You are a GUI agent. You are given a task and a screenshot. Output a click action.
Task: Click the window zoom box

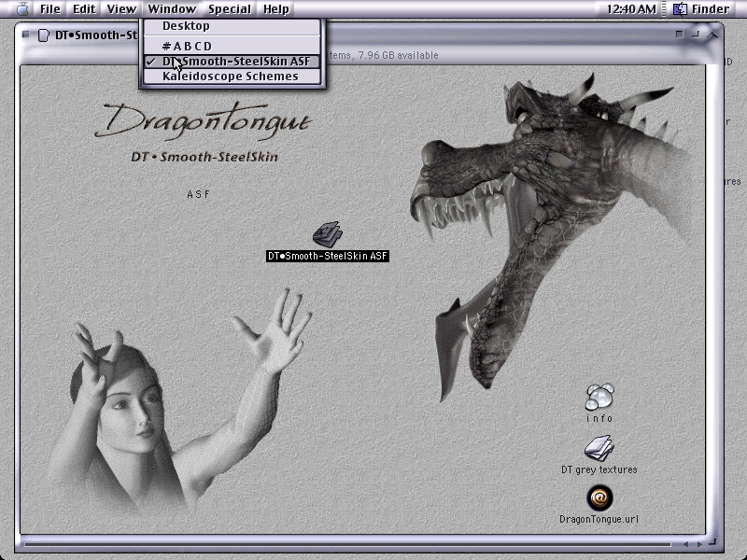[696, 34]
